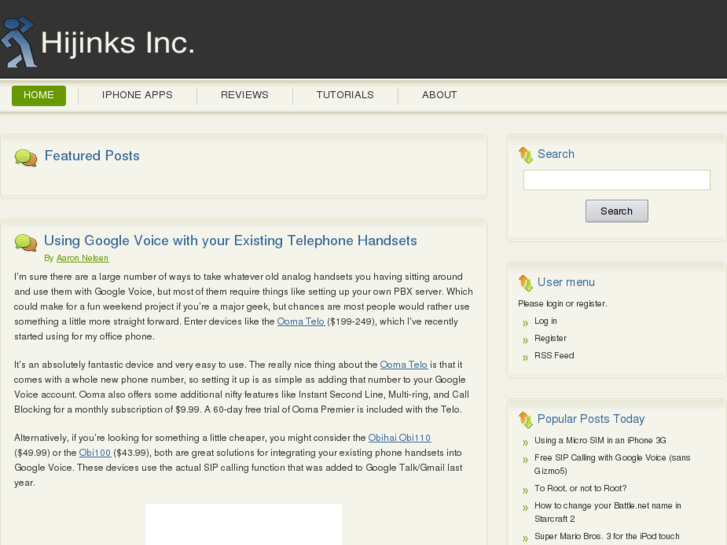
Task: Click the Search sidebar heading
Action: coord(555,154)
